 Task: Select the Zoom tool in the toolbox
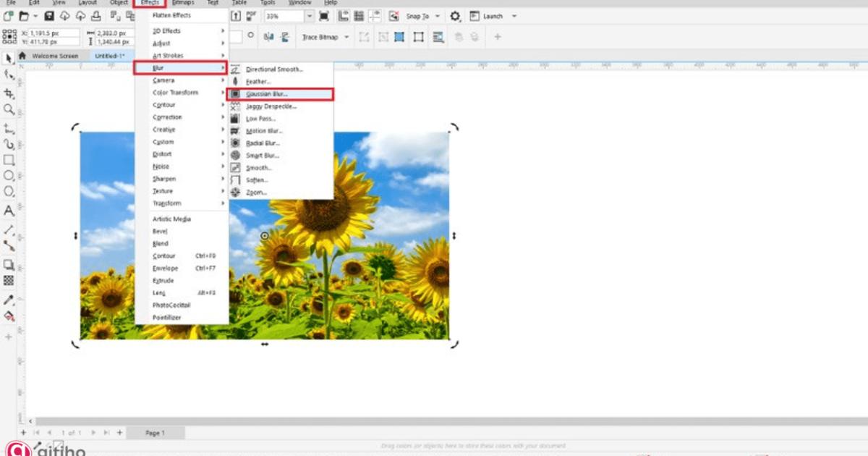9,109
